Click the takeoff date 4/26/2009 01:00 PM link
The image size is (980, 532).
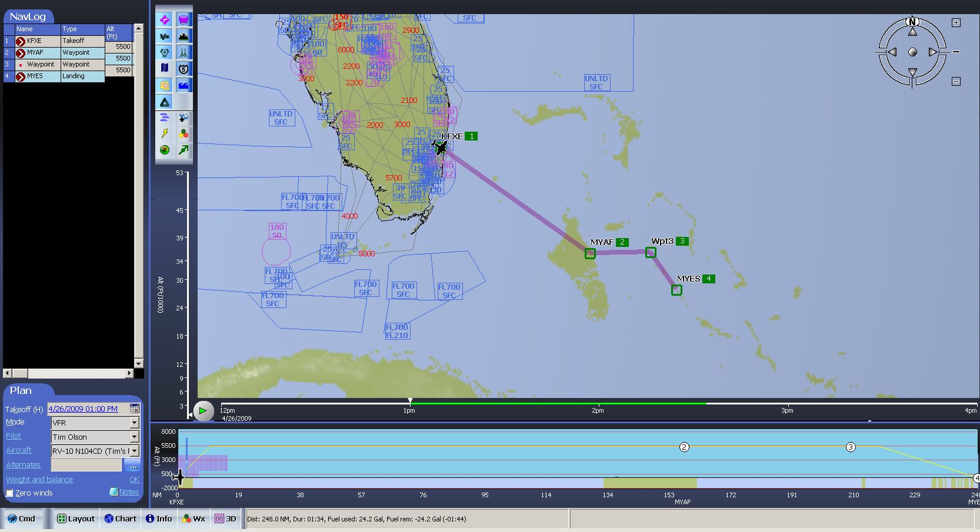83,409
